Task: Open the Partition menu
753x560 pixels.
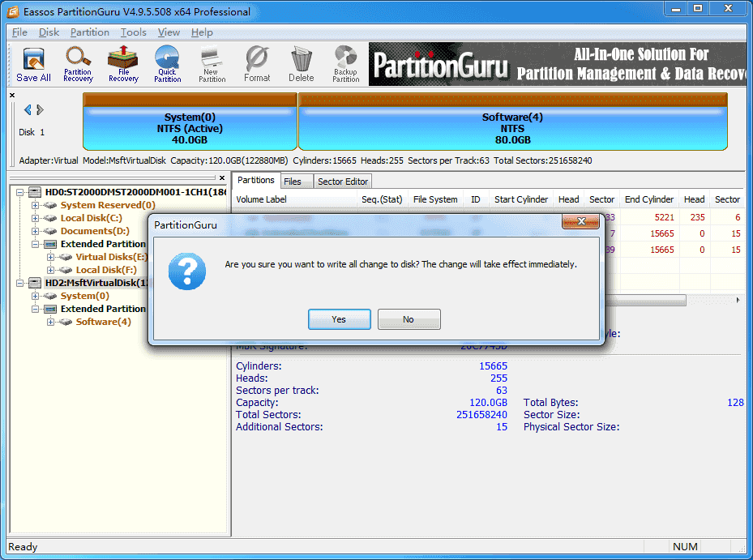Action: pyautogui.click(x=90, y=32)
